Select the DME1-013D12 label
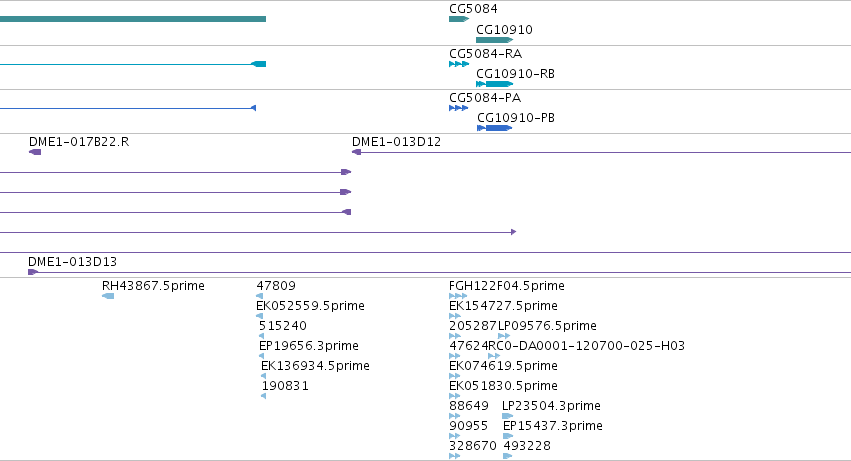This screenshot has height=461, width=851. [396, 142]
